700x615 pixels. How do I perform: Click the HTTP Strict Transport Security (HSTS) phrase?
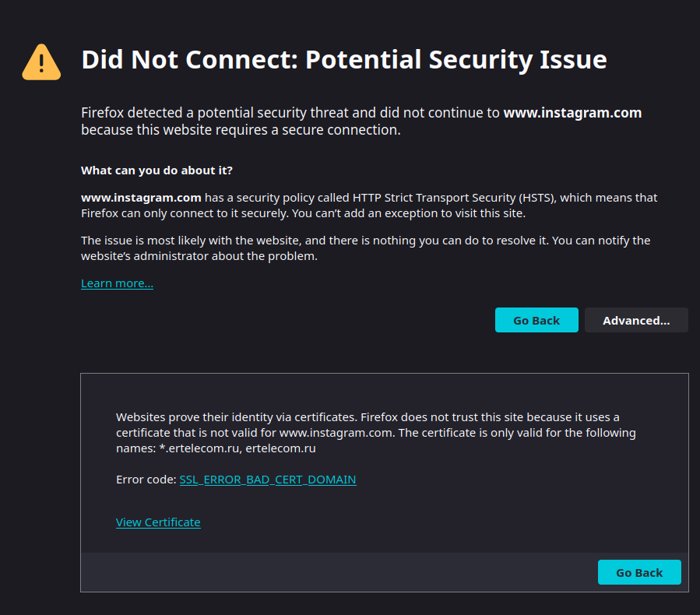coord(455,198)
